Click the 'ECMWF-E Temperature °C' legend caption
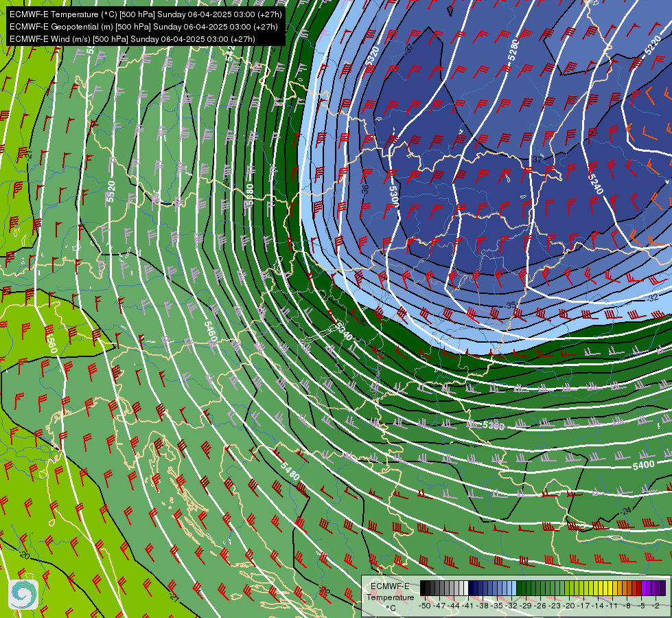672x618 pixels. (390, 597)
